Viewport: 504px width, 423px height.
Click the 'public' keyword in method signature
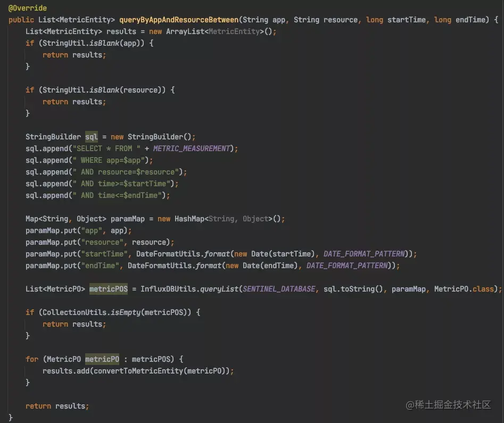21,20
